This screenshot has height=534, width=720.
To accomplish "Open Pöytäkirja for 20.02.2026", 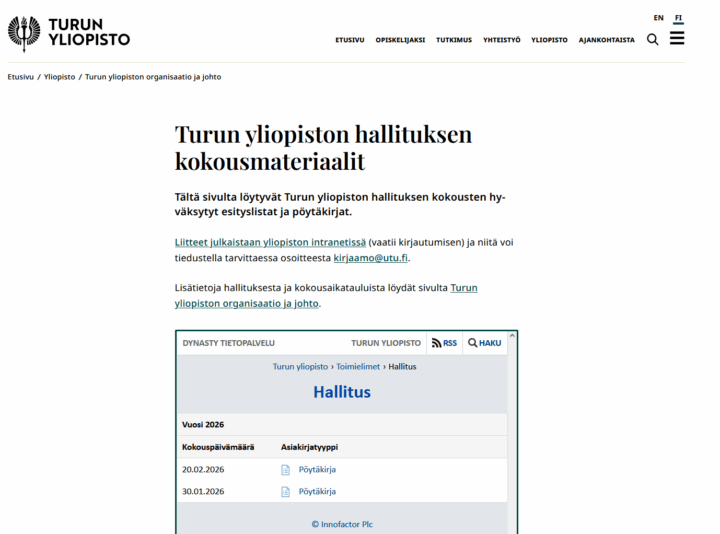I will click(317, 469).
